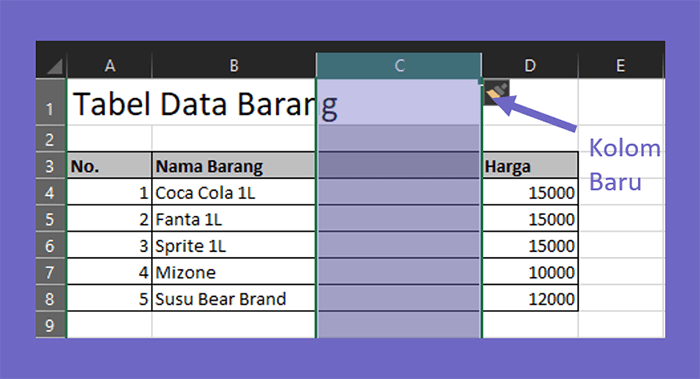Select column A header
Viewport: 700px width, 379px height.
[110, 66]
